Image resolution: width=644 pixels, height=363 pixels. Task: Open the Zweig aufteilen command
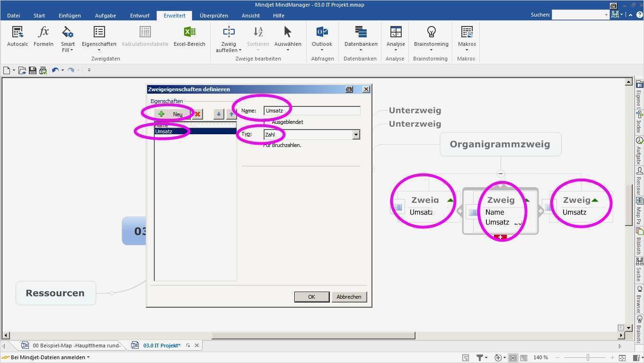pos(229,39)
